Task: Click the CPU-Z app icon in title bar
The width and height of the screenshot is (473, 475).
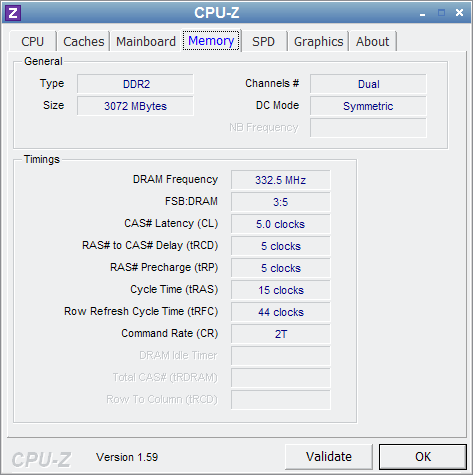Action: pos(13,13)
